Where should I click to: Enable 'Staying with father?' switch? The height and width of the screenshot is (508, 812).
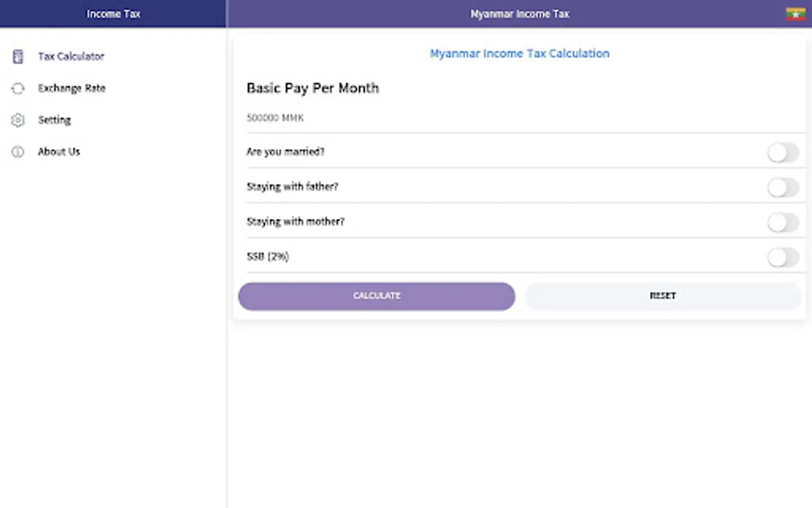point(783,187)
